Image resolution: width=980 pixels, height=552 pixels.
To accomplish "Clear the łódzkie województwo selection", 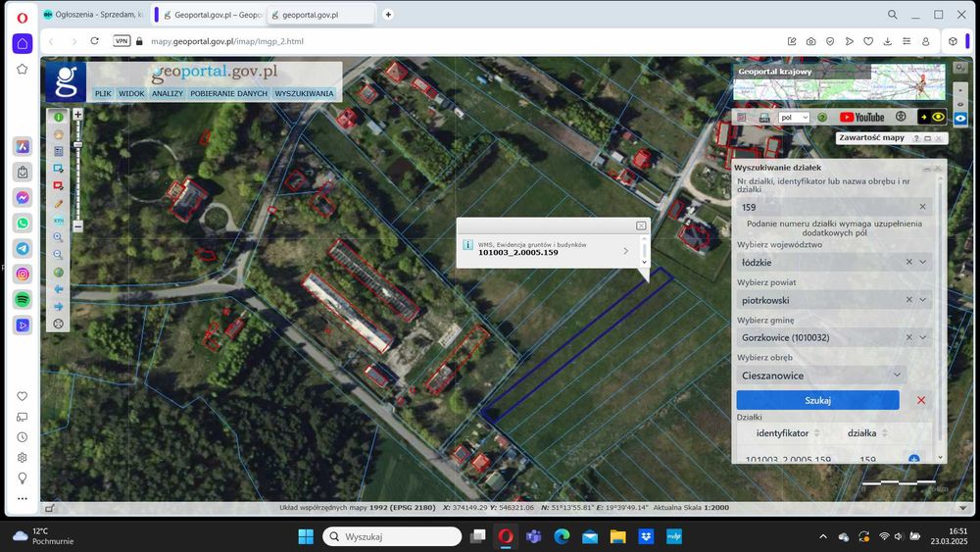I will (909, 262).
